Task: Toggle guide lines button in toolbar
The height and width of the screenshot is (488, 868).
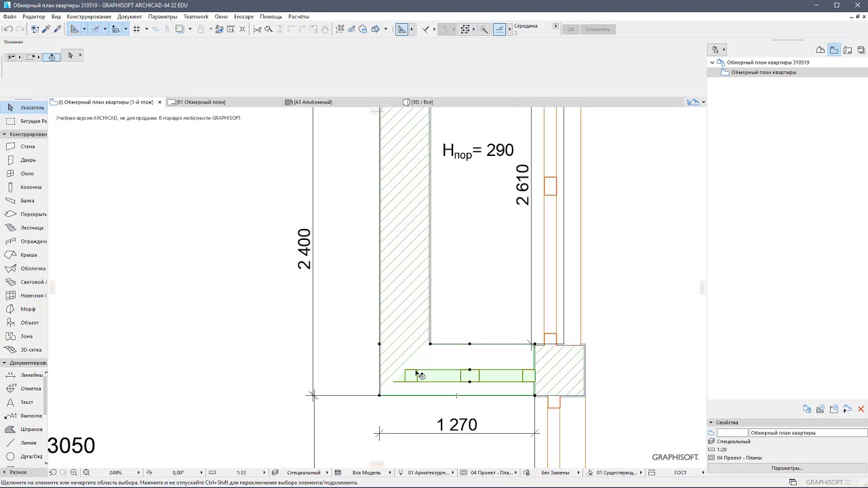Action: (75, 29)
